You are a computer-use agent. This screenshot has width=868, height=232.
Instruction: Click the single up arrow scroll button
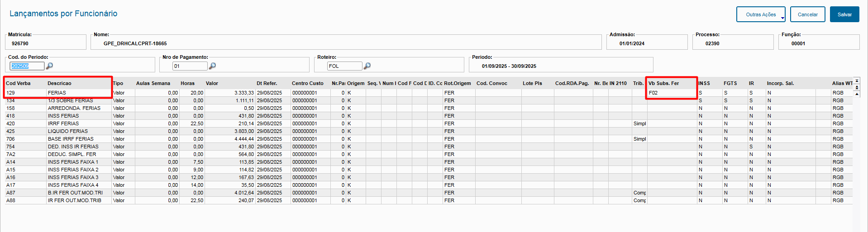point(856,94)
